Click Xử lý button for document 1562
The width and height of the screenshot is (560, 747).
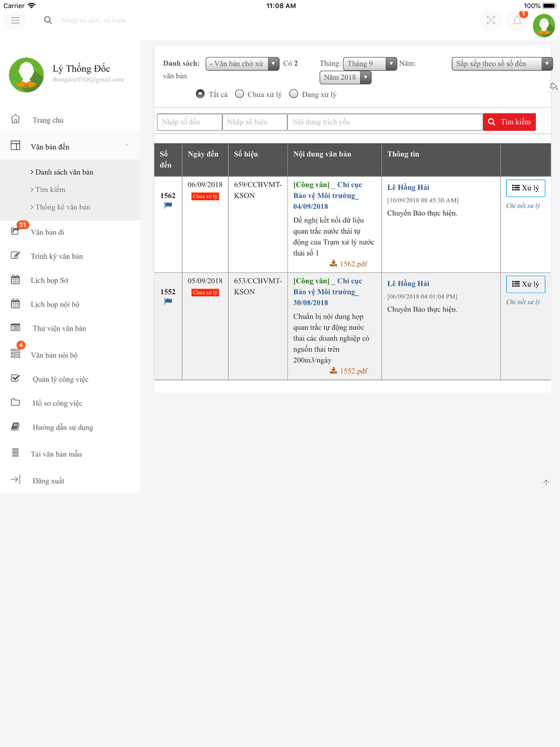pyautogui.click(x=525, y=188)
